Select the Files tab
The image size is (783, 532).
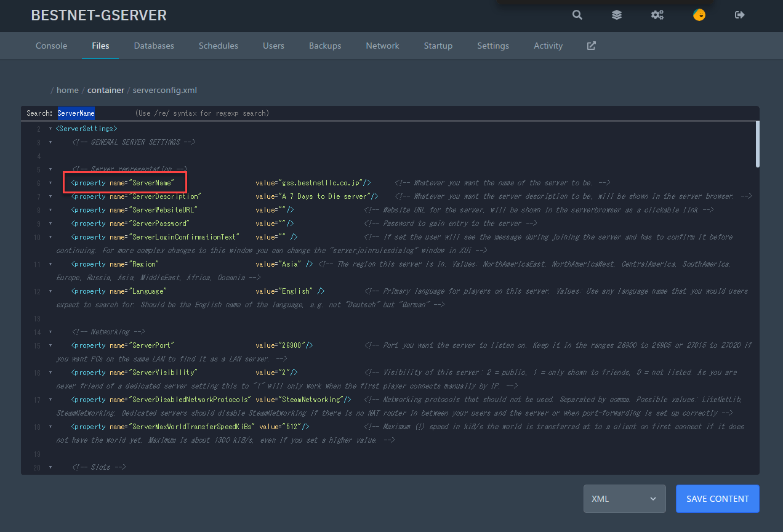tap(100, 46)
